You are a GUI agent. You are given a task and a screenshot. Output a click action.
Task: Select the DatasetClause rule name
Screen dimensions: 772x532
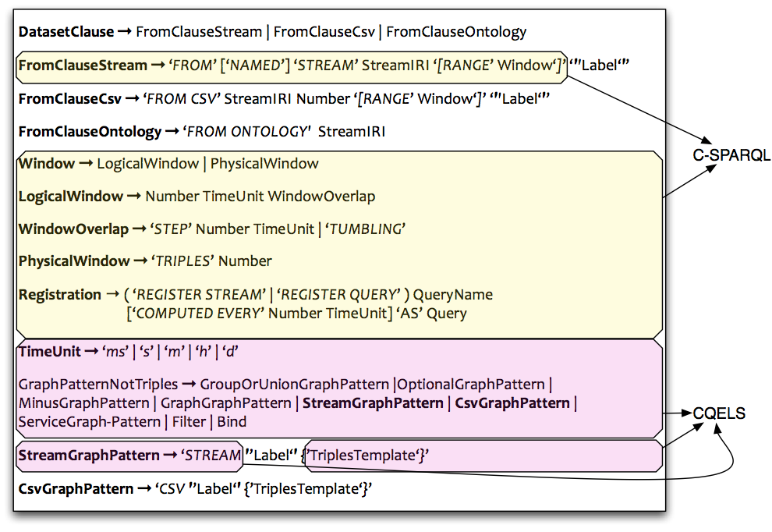pyautogui.click(x=66, y=32)
